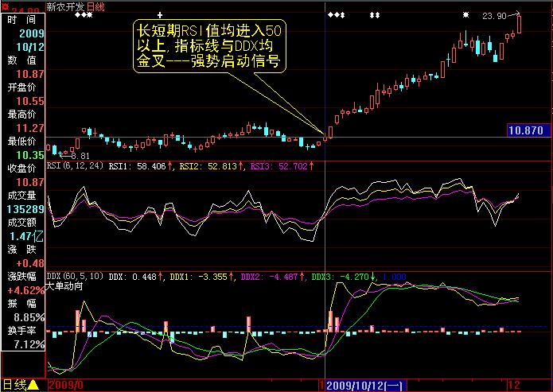
Task: Click the 收盘价 label
Action: [21, 169]
